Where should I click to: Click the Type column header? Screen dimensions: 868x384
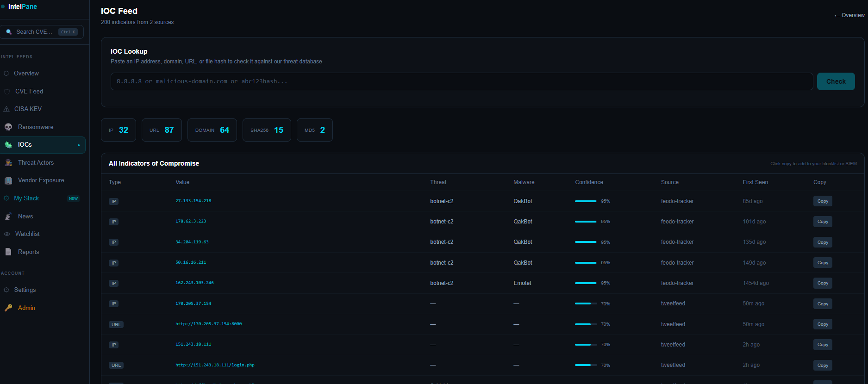(115, 182)
